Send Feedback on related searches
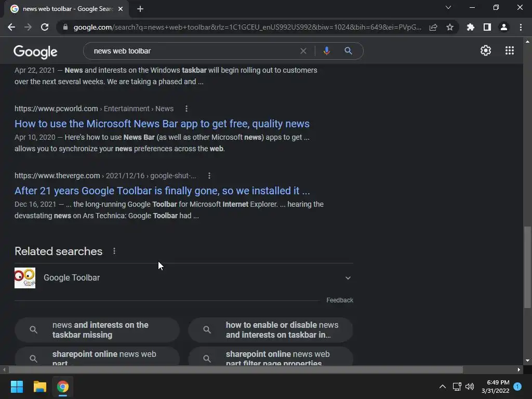The height and width of the screenshot is (399, 532). 340,300
